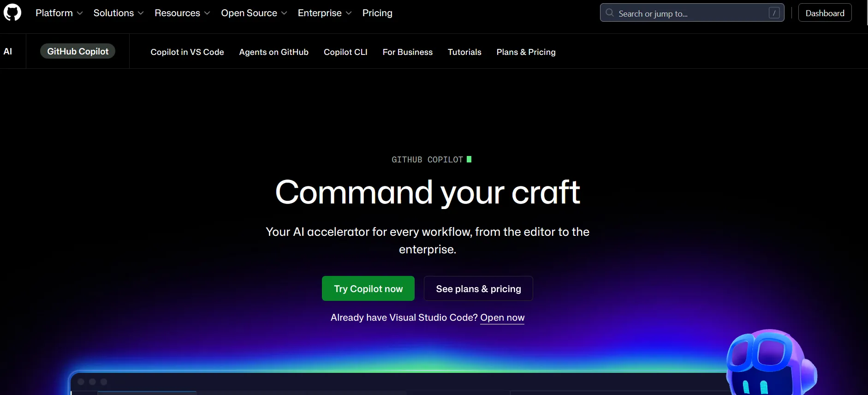Open the Tutorials page
This screenshot has height=395, width=868.
pyautogui.click(x=464, y=52)
